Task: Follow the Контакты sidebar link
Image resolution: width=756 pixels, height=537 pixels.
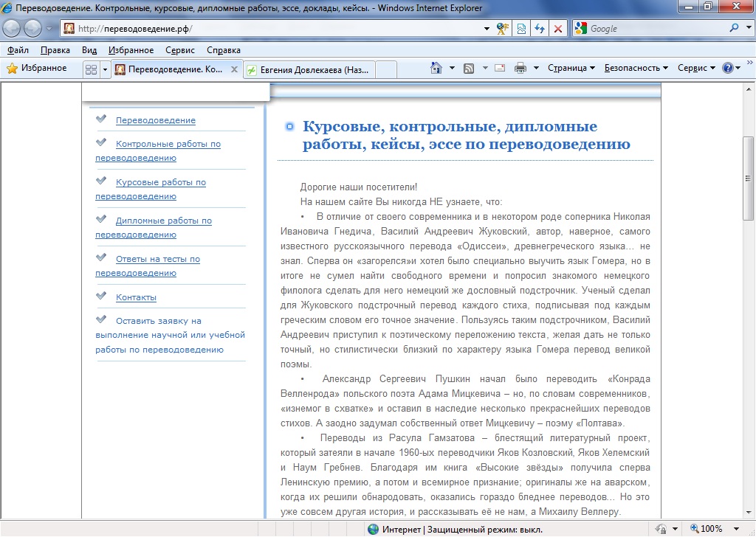Action: (x=136, y=297)
